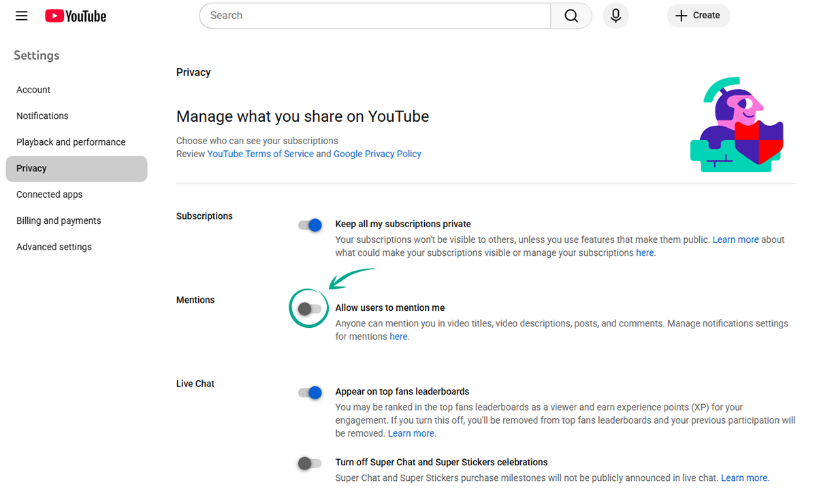Disable Keep all my subscriptions private
817x504 pixels.
(310, 224)
